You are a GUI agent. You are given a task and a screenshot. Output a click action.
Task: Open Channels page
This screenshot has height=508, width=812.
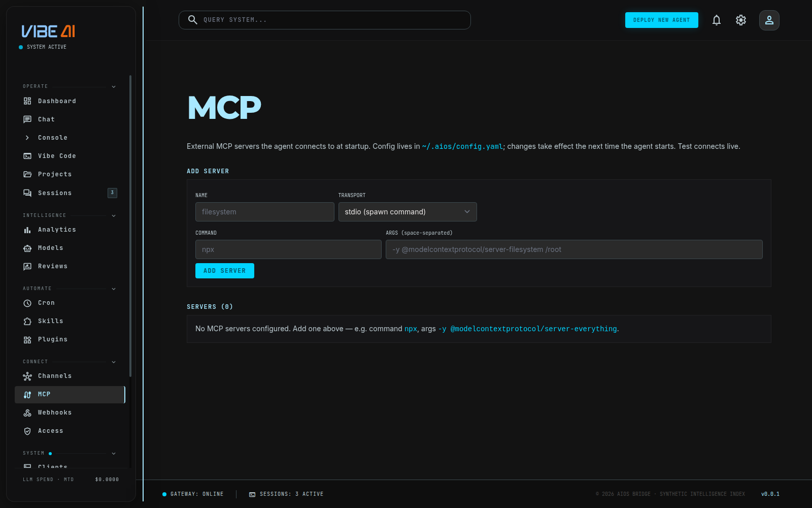point(70,376)
